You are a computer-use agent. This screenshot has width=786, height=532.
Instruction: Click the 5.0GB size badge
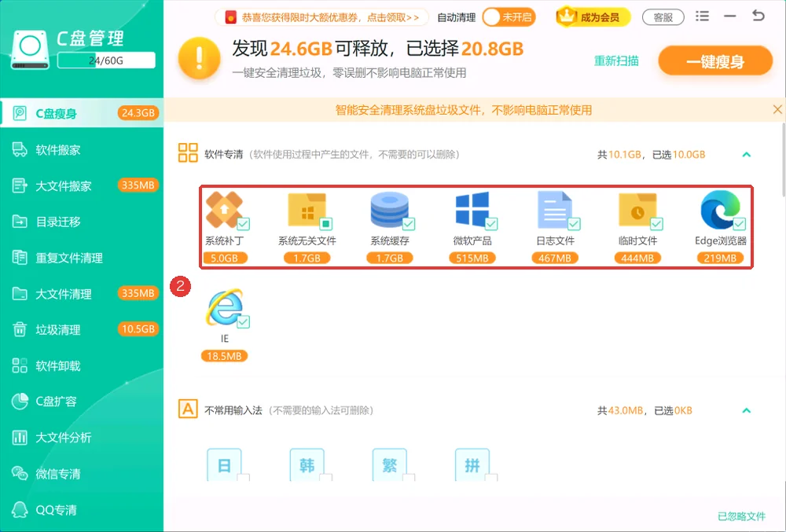[x=224, y=258]
